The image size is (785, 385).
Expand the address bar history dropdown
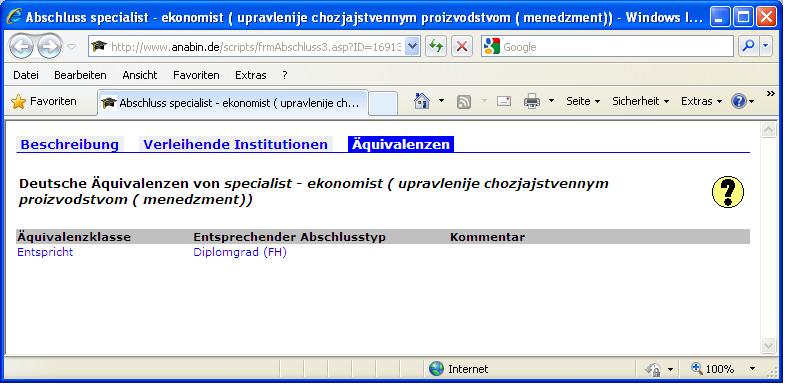(412, 47)
